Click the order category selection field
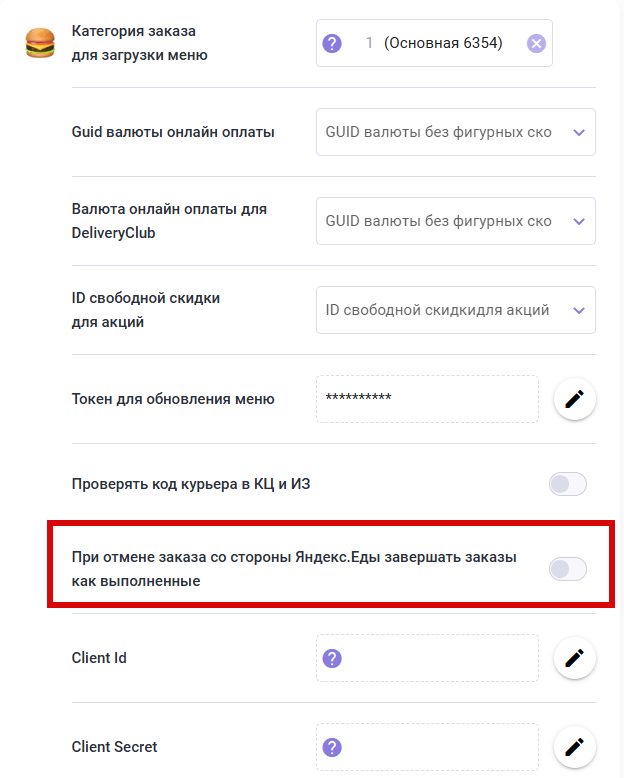Screen dimensions: 624x778 (x=440, y=43)
